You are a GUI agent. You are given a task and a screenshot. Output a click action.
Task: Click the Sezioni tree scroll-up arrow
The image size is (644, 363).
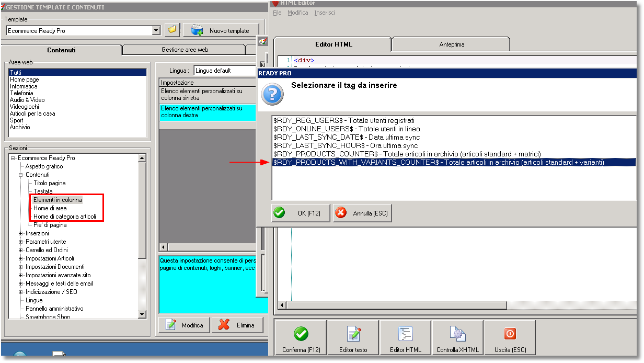point(142,158)
